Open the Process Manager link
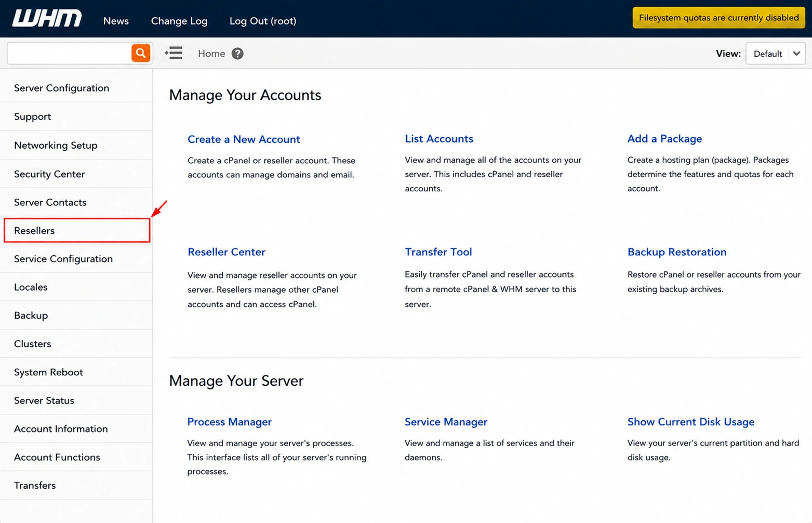 230,422
